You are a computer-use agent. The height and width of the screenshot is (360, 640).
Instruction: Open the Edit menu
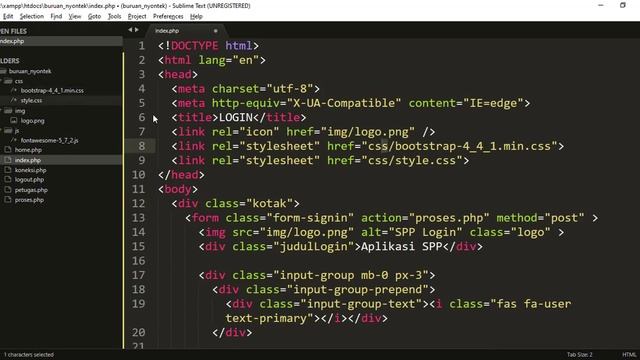[x=8, y=16]
